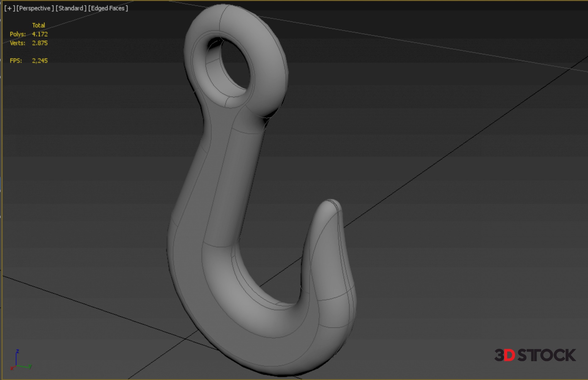Click the red X axis of tripod
588x380 pixels.
click(13, 367)
